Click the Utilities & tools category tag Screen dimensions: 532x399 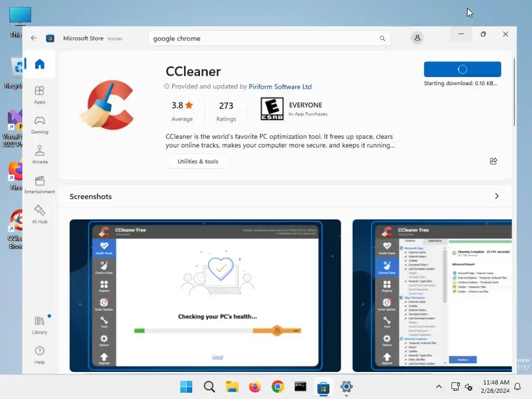[198, 162]
